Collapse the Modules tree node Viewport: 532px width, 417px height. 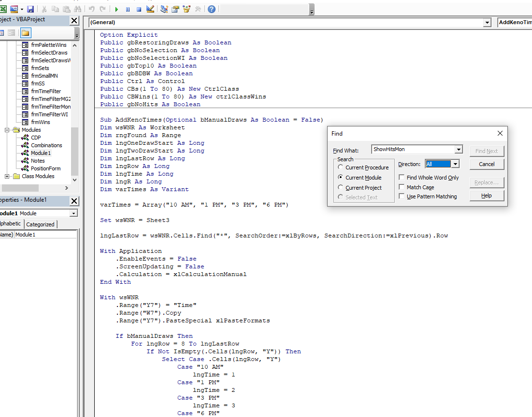[6, 129]
